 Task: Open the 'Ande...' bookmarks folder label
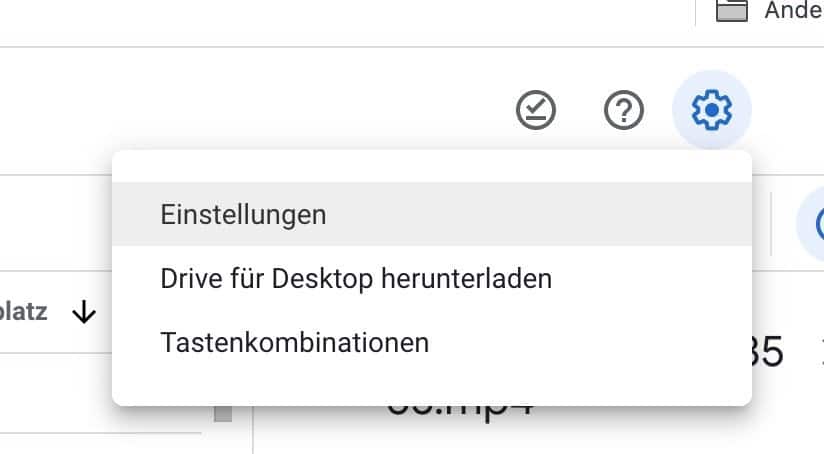794,10
